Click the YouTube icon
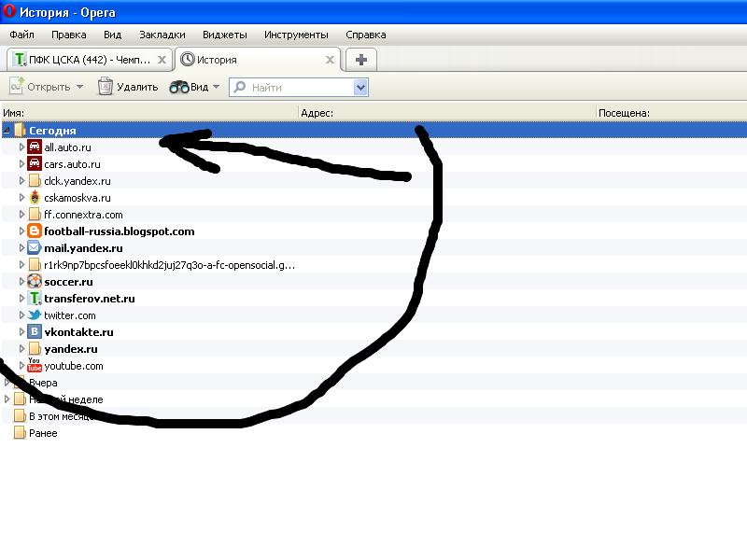Image resolution: width=747 pixels, height=560 pixels. [35, 365]
